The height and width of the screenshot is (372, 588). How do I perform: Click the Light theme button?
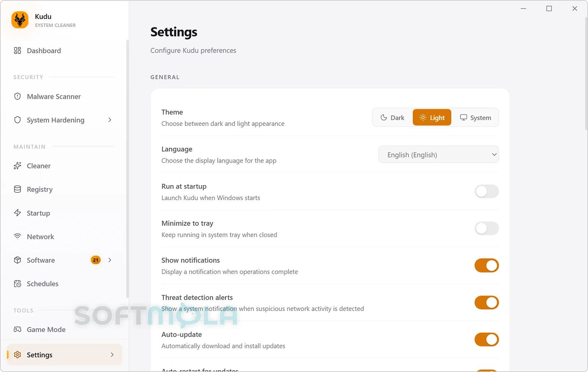432,118
